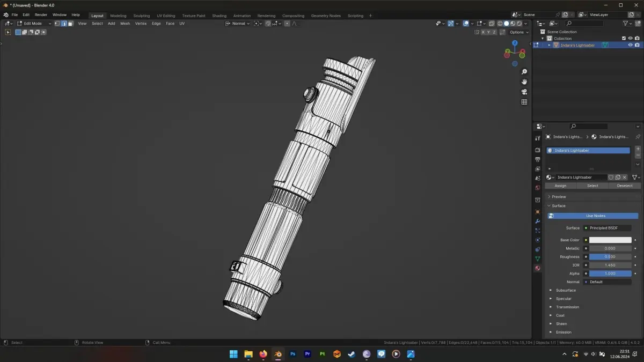Open the Output properties tab icon
The width and height of the screenshot is (644, 362).
click(x=537, y=159)
